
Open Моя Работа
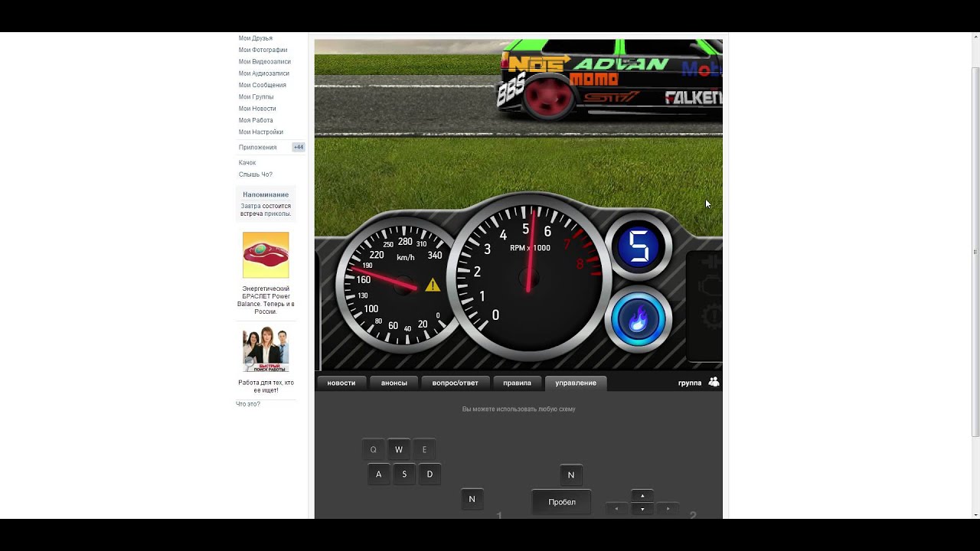click(256, 120)
